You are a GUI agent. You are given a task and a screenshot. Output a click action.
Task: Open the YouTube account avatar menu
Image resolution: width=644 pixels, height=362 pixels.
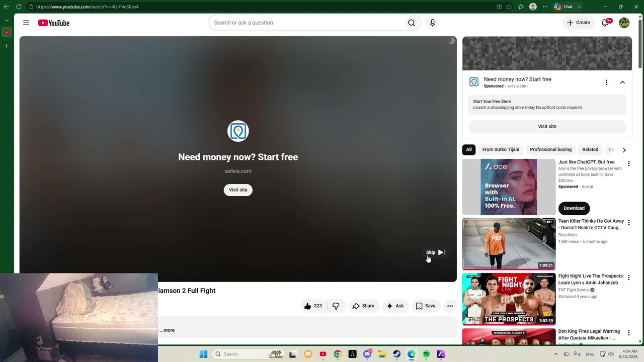[624, 23]
